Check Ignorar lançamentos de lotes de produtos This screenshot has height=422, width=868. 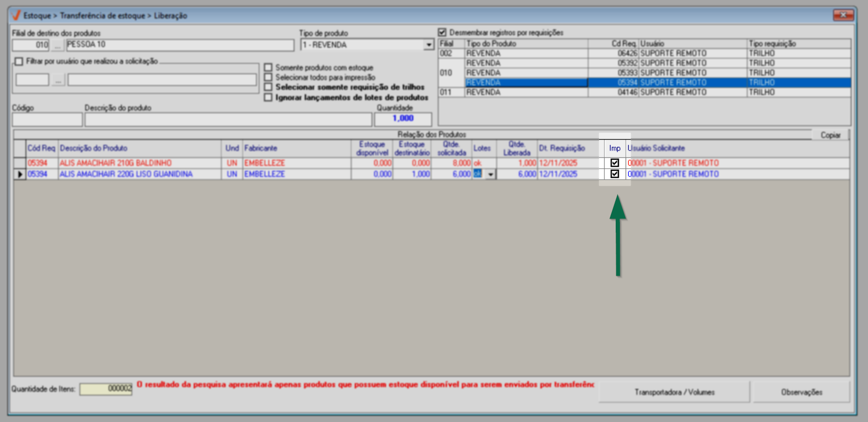tap(268, 98)
